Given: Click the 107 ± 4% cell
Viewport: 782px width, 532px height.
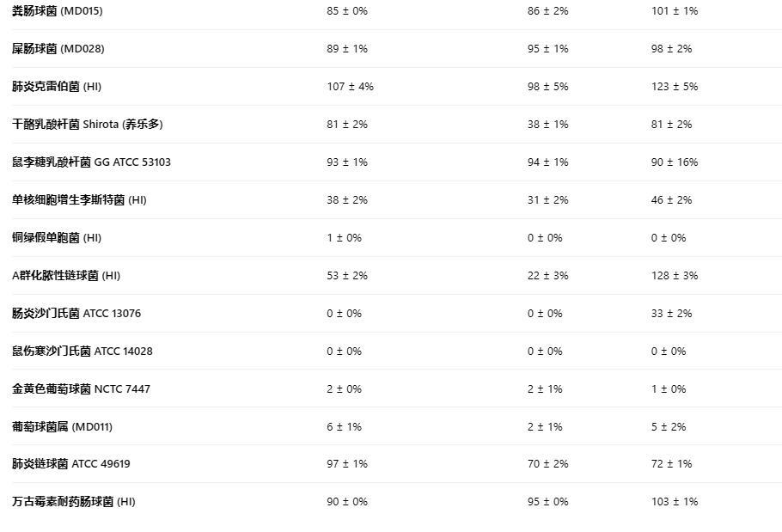Looking at the screenshot, I should (x=350, y=87).
